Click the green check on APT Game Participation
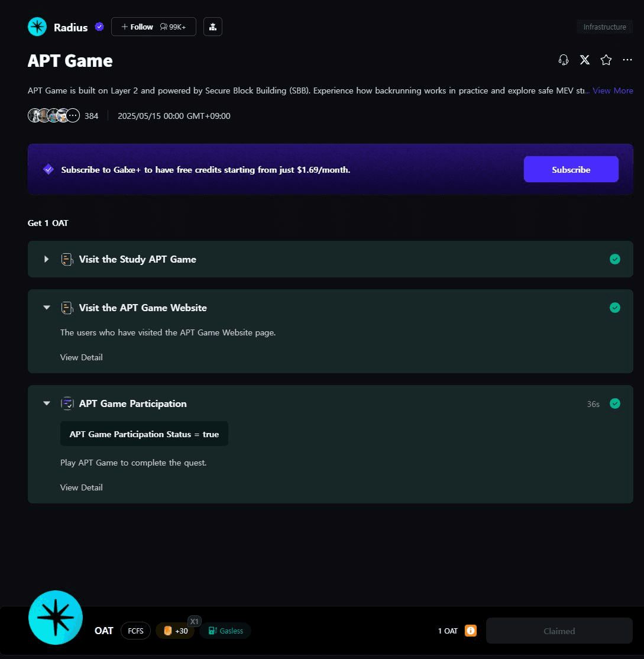 point(614,403)
